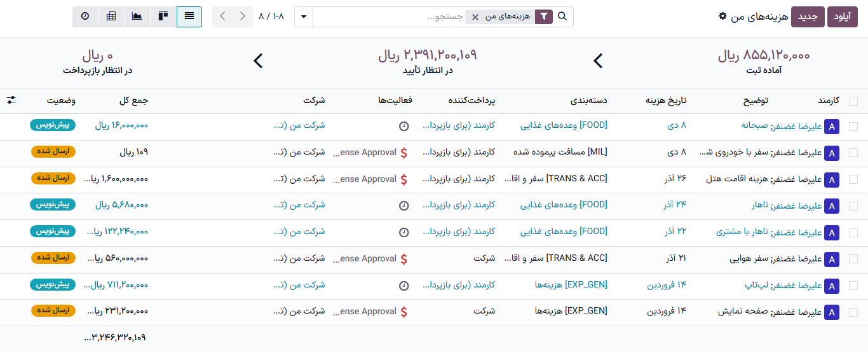Switch to the list view
The height and width of the screenshot is (353, 868).
(189, 17)
